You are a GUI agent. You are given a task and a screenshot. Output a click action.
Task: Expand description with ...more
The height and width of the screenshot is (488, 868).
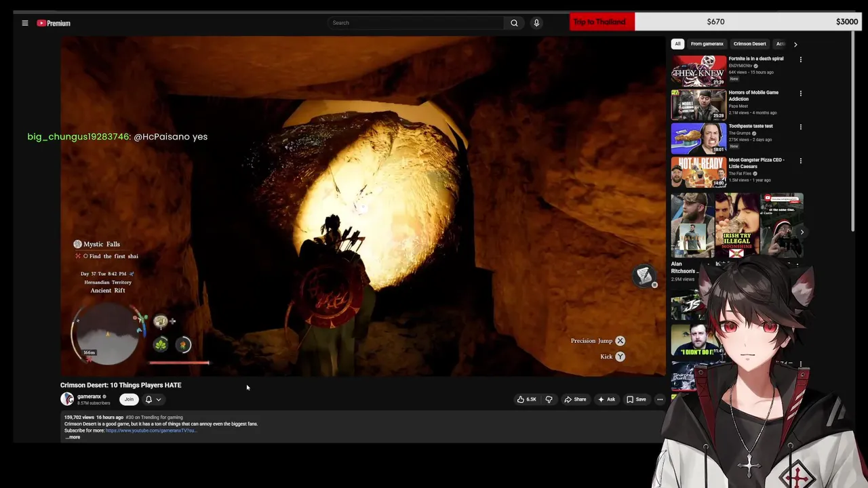coord(73,437)
